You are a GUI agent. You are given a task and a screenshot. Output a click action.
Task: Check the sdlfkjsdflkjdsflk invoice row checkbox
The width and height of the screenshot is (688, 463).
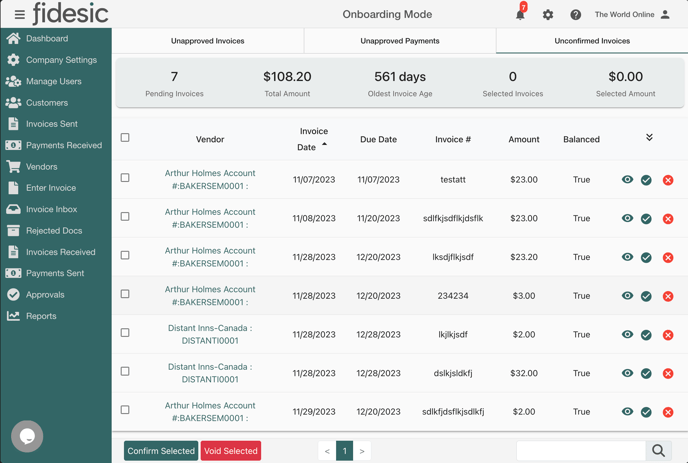(x=125, y=216)
